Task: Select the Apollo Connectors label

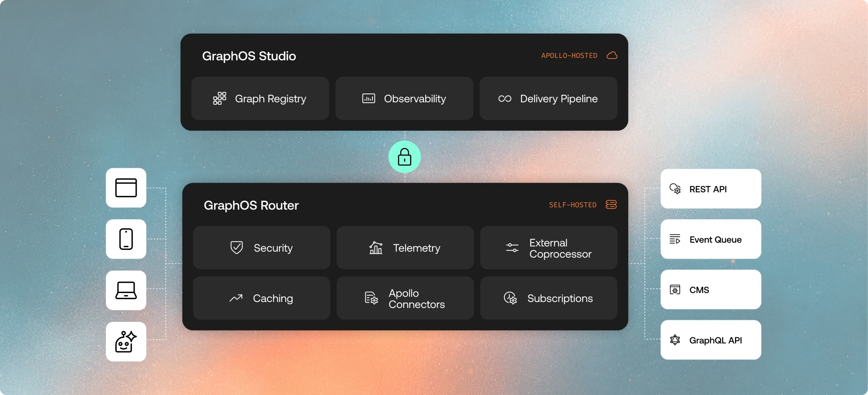Action: pos(416,299)
